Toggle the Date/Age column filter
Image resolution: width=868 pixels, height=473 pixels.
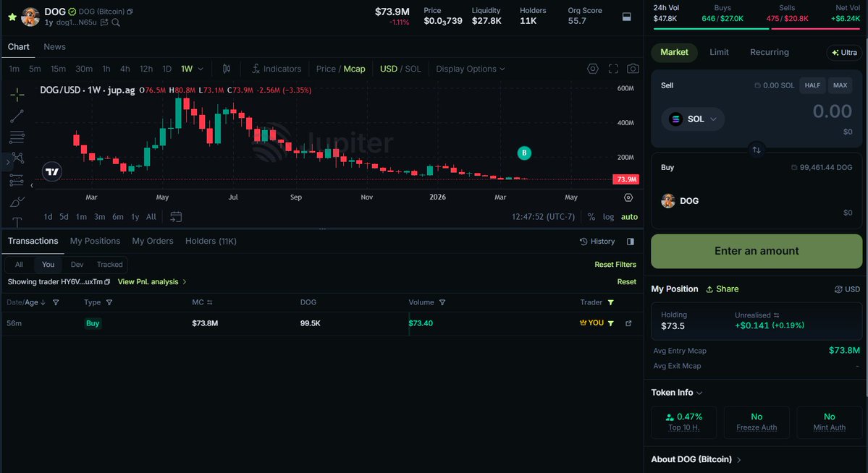pyautogui.click(x=56, y=302)
